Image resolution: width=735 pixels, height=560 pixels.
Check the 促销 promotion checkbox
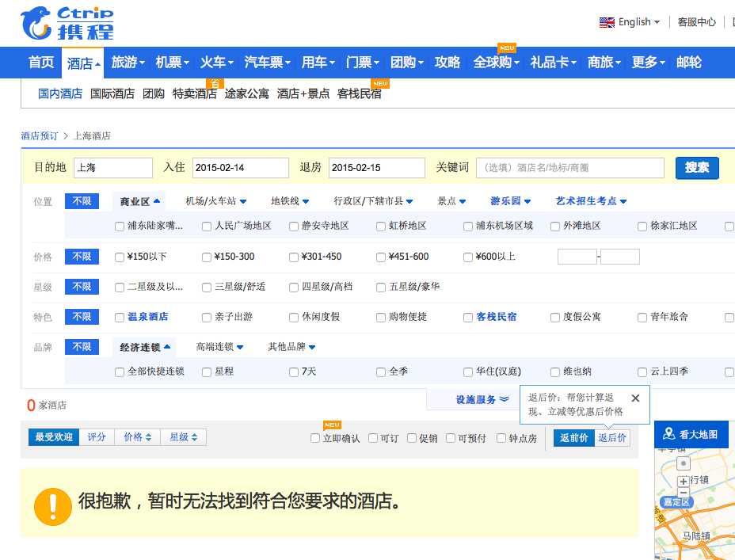[x=410, y=437]
